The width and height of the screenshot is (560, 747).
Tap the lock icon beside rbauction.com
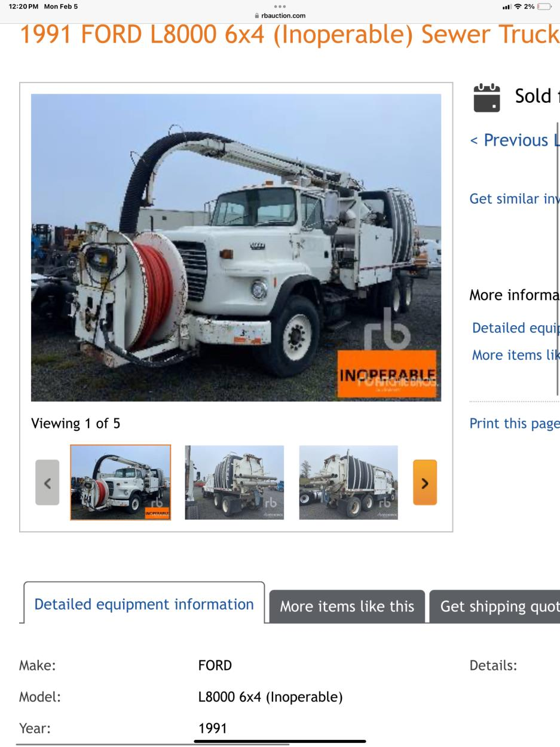point(257,16)
